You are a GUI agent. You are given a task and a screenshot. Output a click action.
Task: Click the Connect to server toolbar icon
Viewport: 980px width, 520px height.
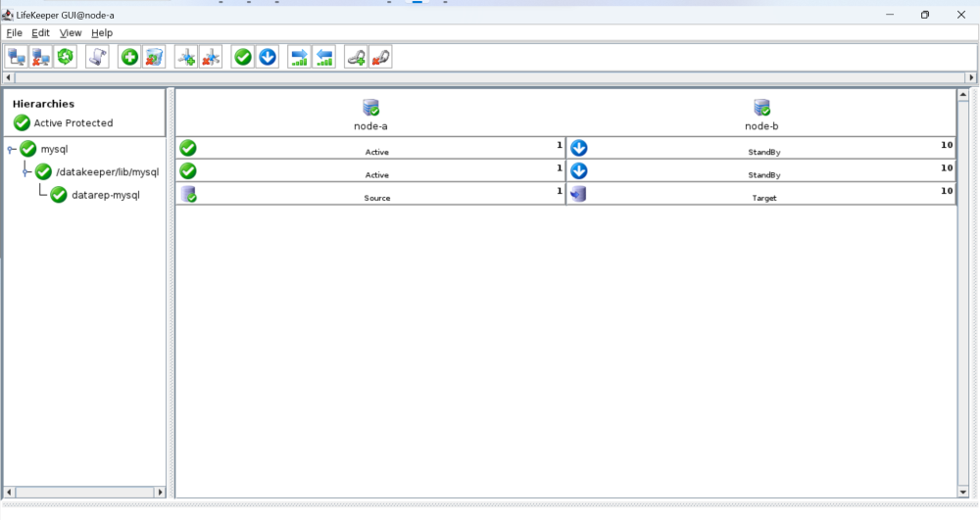pyautogui.click(x=17, y=58)
